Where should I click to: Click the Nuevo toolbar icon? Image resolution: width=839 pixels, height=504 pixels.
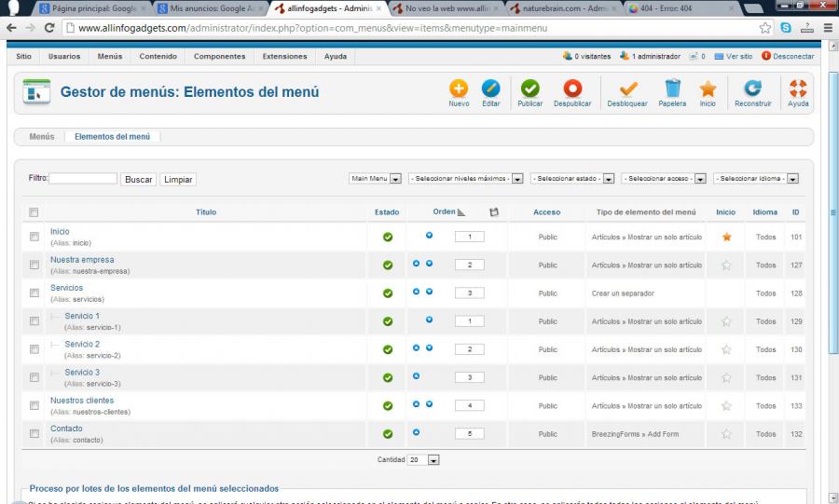tap(459, 89)
